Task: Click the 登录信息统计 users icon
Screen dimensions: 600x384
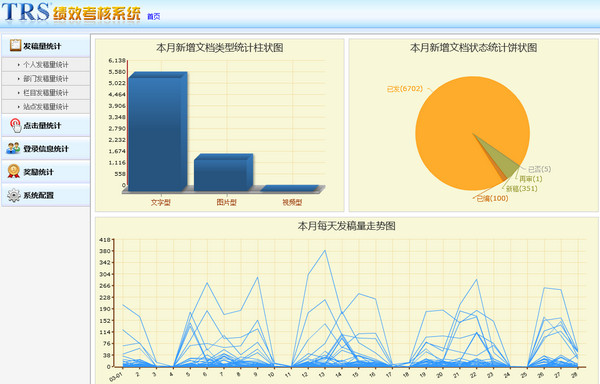Action: click(13, 148)
